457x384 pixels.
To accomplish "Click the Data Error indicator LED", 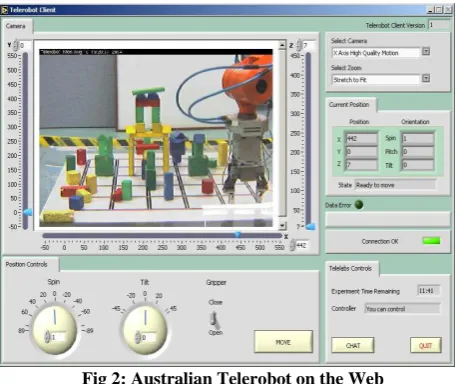I will 359,205.
